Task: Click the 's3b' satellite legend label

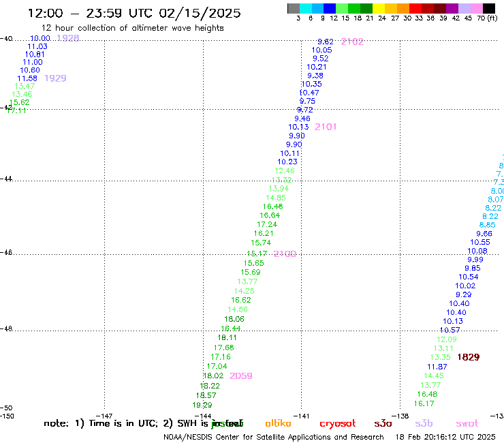Action: point(424,423)
